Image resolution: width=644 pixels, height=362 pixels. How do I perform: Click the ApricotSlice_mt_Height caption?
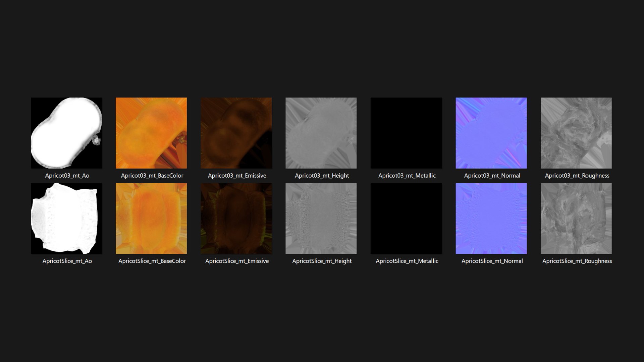tap(322, 261)
